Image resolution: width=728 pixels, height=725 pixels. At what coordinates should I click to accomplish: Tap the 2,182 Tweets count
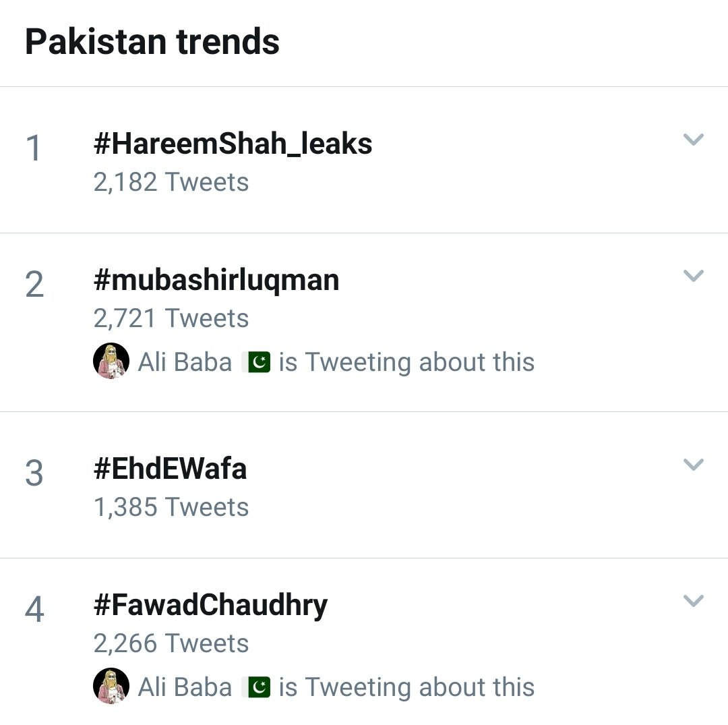tap(171, 182)
